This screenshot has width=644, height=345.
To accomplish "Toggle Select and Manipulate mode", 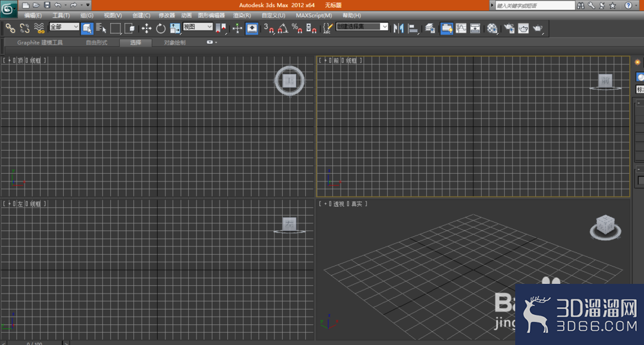I will 238,28.
